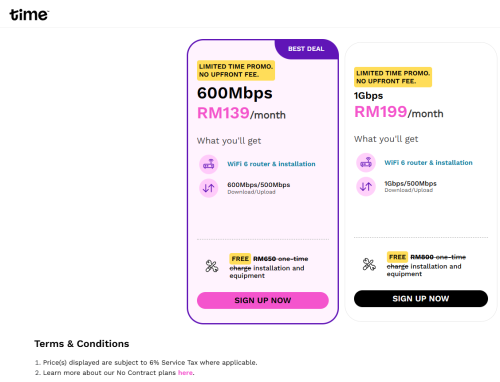Sign up for the 1Gbps plan
The height and width of the screenshot is (382, 500).
(x=421, y=299)
